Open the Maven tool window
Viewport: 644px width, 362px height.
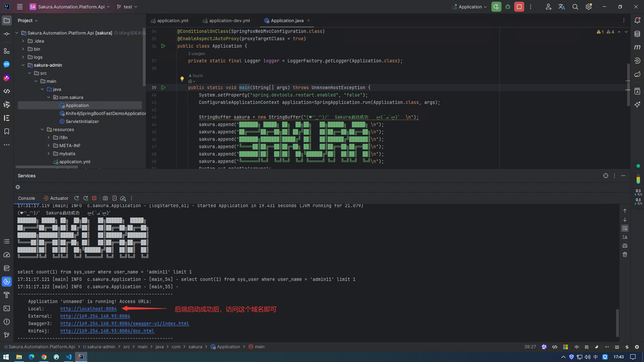pos(637,47)
